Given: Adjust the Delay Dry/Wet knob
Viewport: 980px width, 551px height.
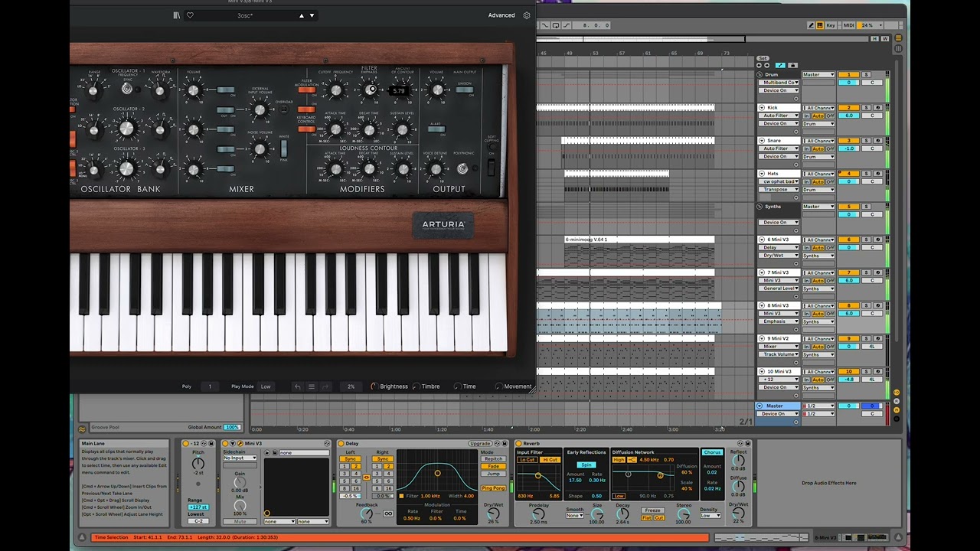Looking at the screenshot, I should pos(493,513).
